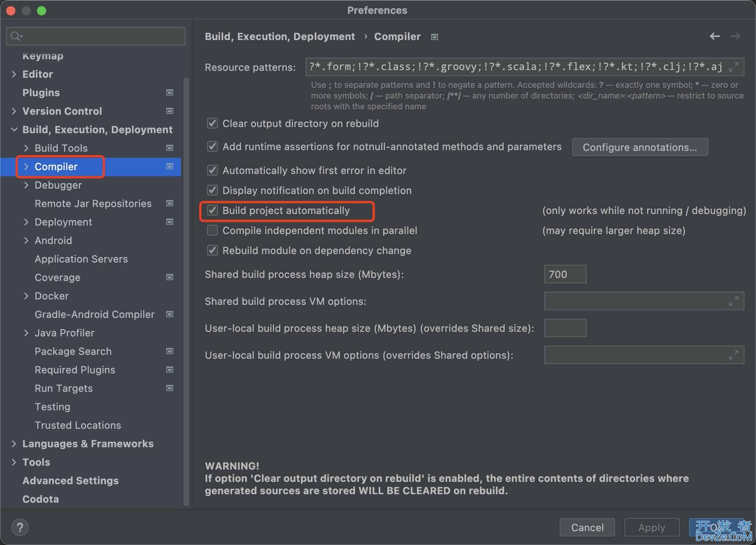Screen dimensions: 756x545
Task: Expand the Resource patterns field editor
Action: point(734,67)
